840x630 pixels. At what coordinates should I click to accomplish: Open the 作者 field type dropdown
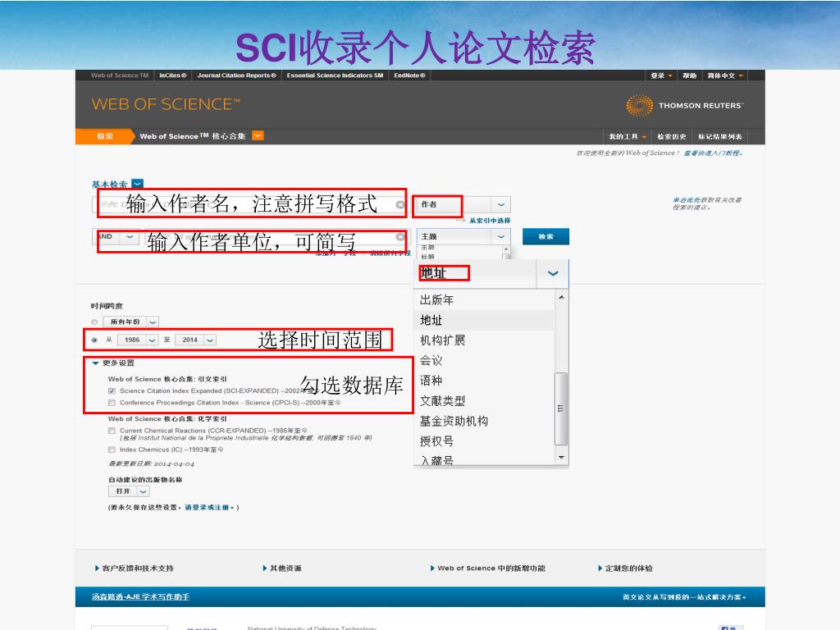pos(501,204)
